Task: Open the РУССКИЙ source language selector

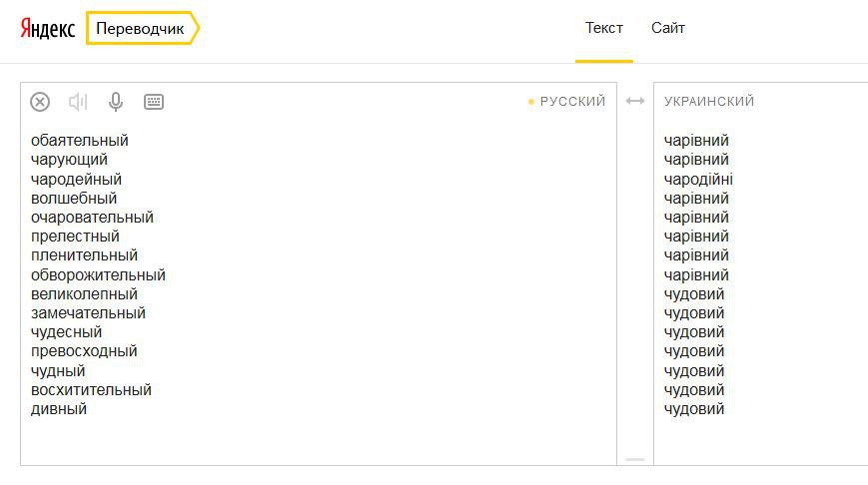Action: (x=572, y=102)
